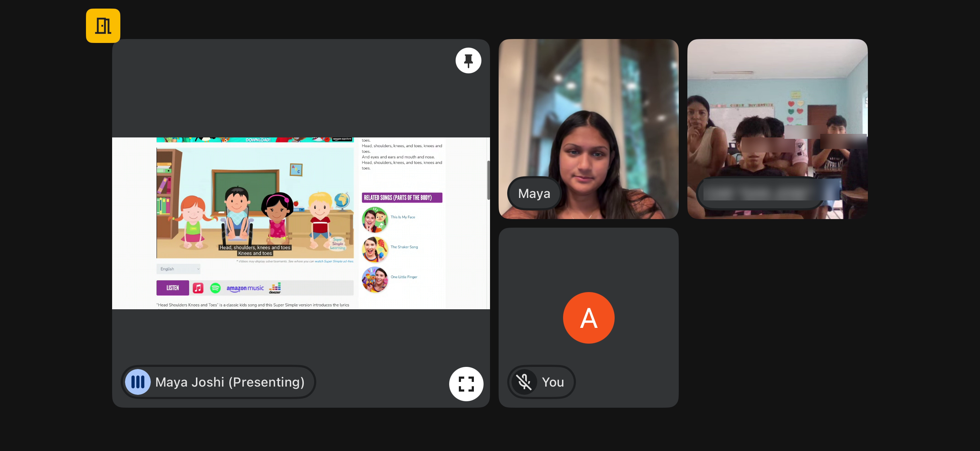Open the Apple Music icon
The width and height of the screenshot is (980, 451).
pos(198,288)
